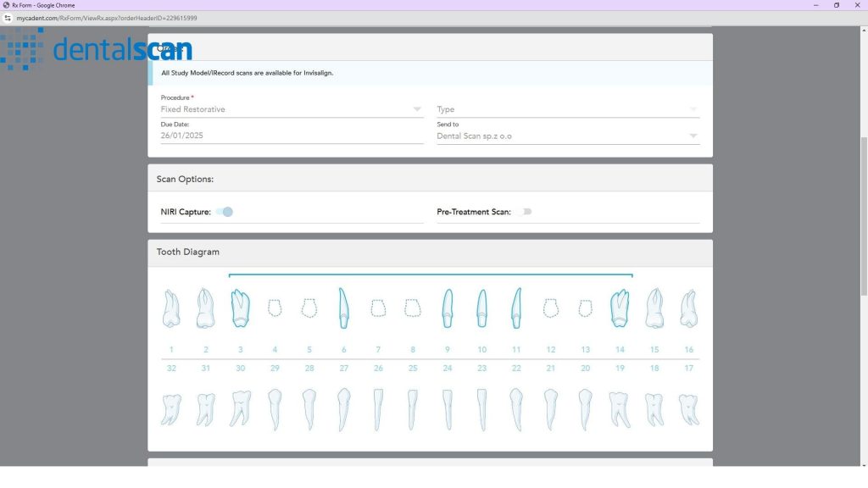Select lower canine tooth 22
The height and width of the screenshot is (488, 868).
pos(516,409)
